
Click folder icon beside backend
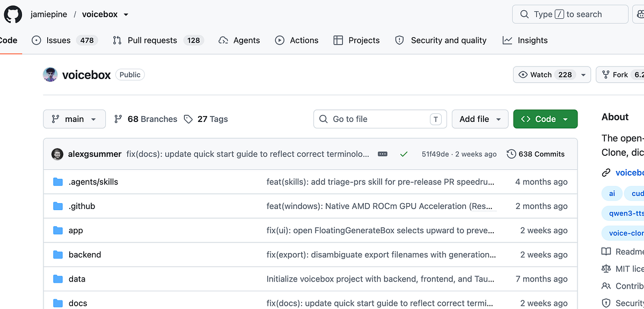(58, 255)
